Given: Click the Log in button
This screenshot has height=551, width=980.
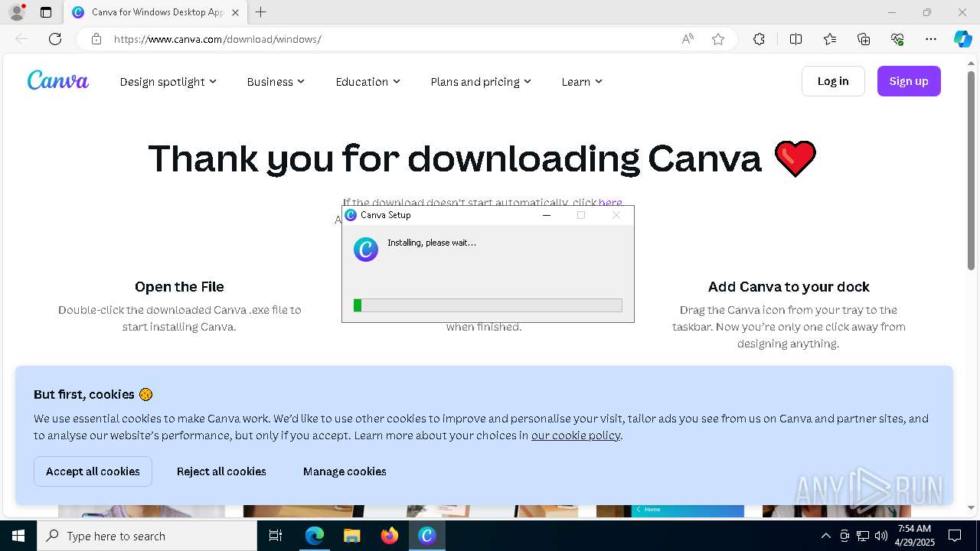Looking at the screenshot, I should [x=833, y=81].
